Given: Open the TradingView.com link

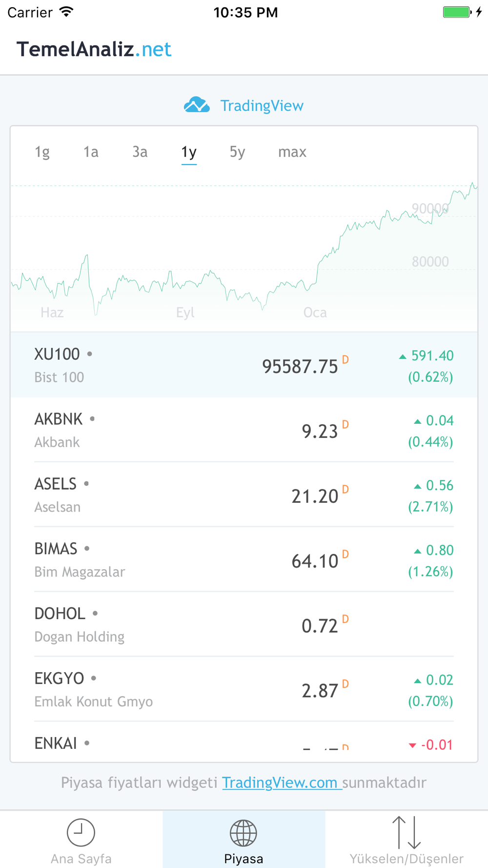Looking at the screenshot, I should [x=282, y=783].
